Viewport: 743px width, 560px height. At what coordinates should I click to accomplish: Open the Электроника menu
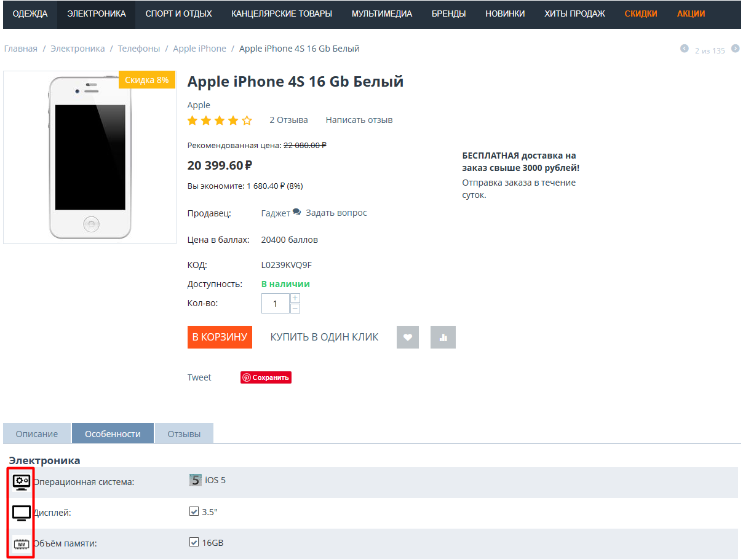click(97, 14)
